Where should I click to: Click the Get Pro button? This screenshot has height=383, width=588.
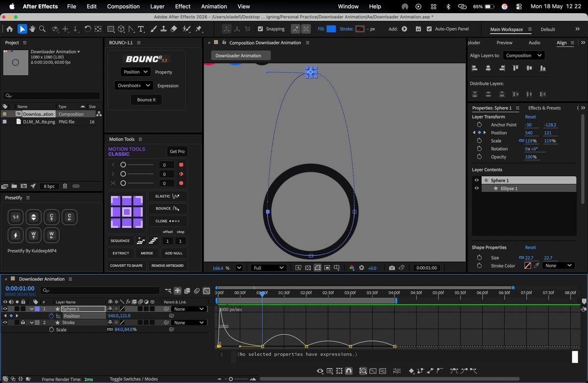pyautogui.click(x=177, y=151)
